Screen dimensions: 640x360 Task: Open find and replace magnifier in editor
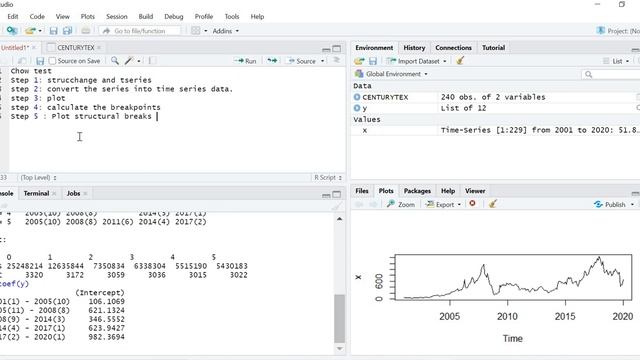pyautogui.click(x=115, y=61)
